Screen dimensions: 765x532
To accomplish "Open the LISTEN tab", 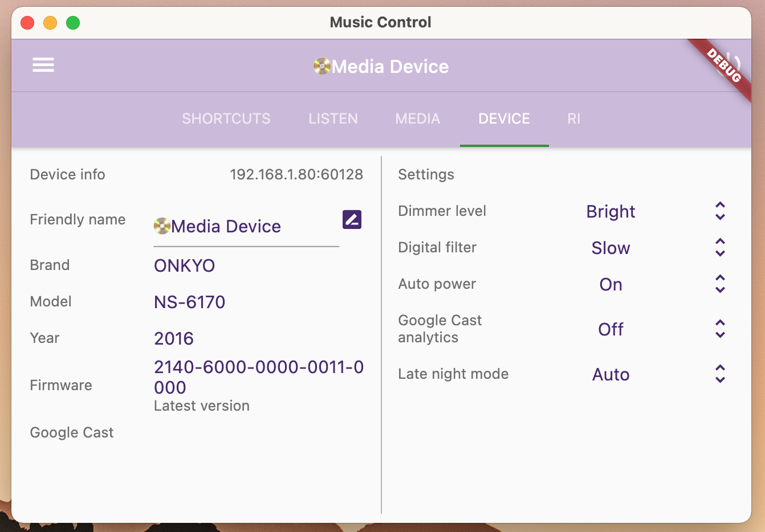I will tap(333, 118).
